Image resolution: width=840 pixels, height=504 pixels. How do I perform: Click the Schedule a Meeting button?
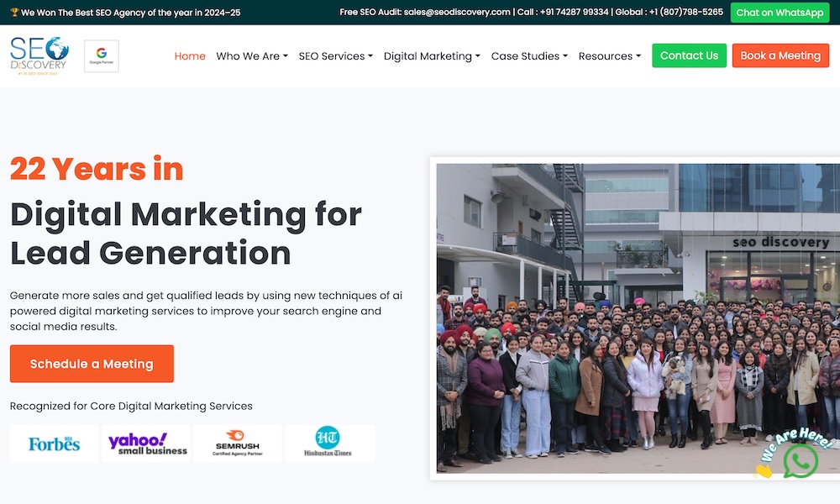pyautogui.click(x=92, y=364)
